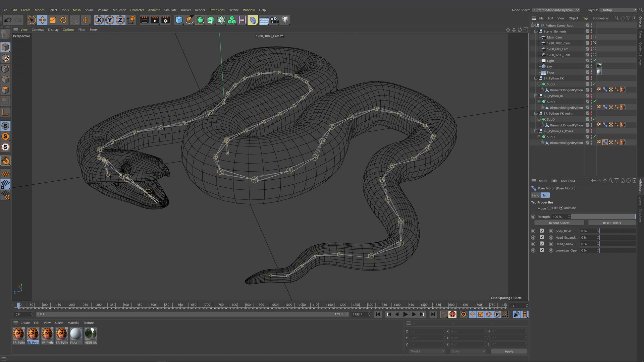The width and height of the screenshot is (644, 362).
Task: Uncheck the Body_Bloat morph checkbox
Action: click(542, 231)
